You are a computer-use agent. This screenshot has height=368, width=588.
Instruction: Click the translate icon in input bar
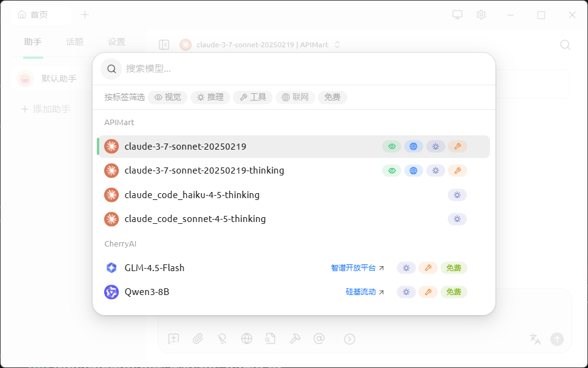[x=535, y=339]
